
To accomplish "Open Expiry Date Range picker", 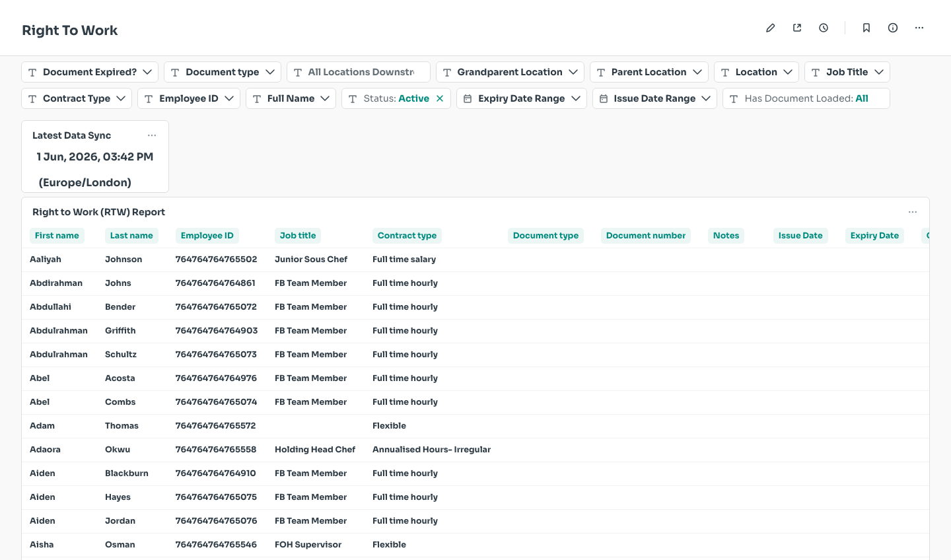I will point(522,98).
